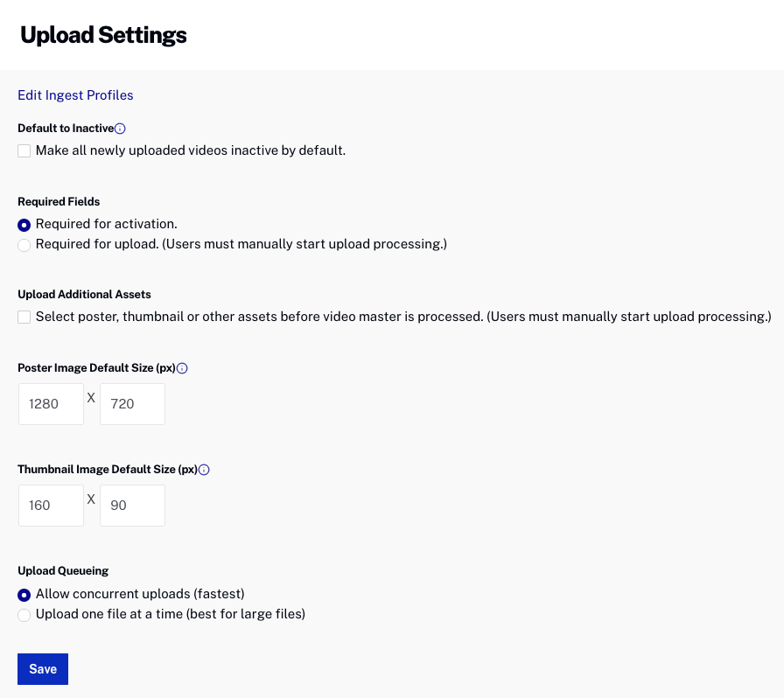Click the Required Fields section label
This screenshot has width=784, height=698.
tap(59, 202)
